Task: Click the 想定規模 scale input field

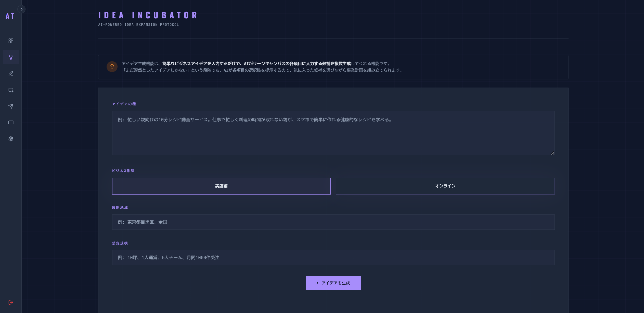Action: tap(333, 257)
